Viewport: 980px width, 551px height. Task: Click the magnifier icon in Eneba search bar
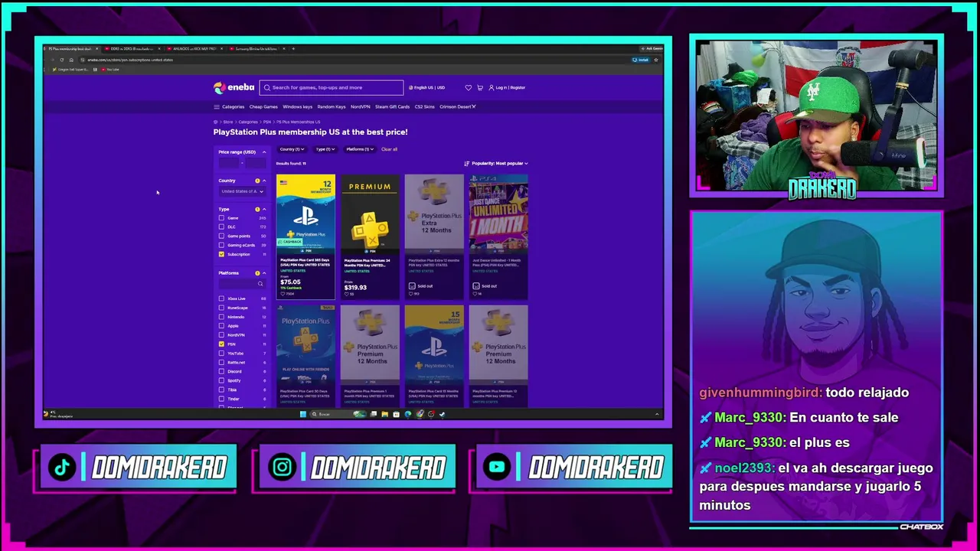coord(267,87)
